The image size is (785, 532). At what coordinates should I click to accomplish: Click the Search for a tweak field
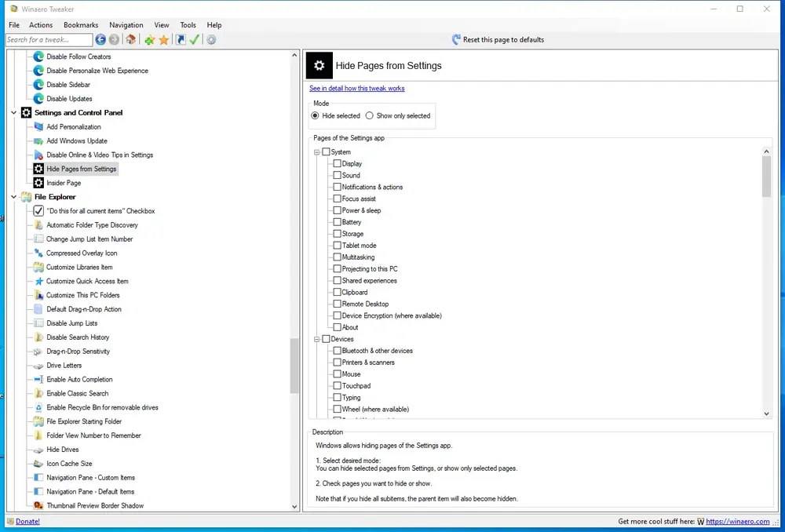tap(49, 39)
